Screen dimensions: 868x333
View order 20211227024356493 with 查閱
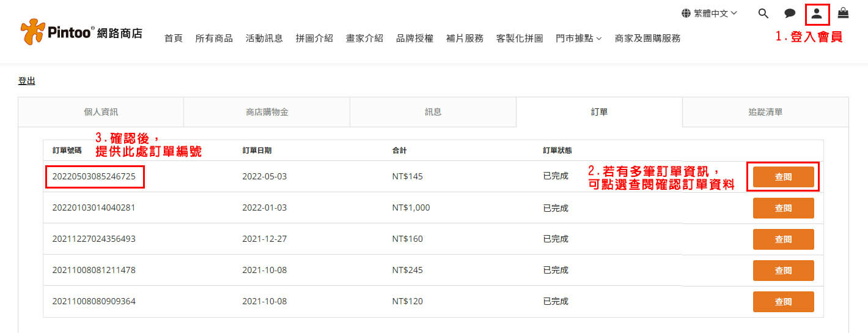point(783,239)
